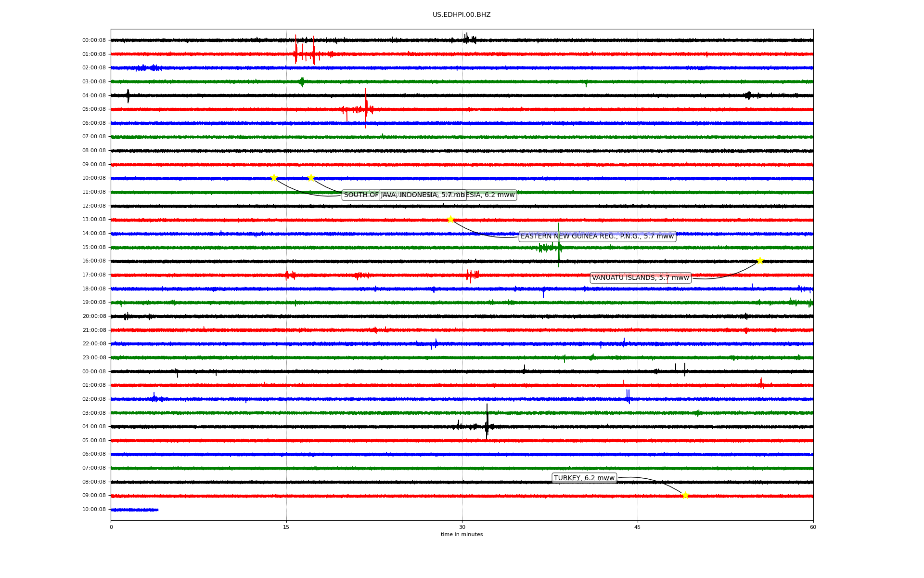The height and width of the screenshot is (578, 924).
Task: Click the 11:00:08 time label
Action: pos(94,192)
